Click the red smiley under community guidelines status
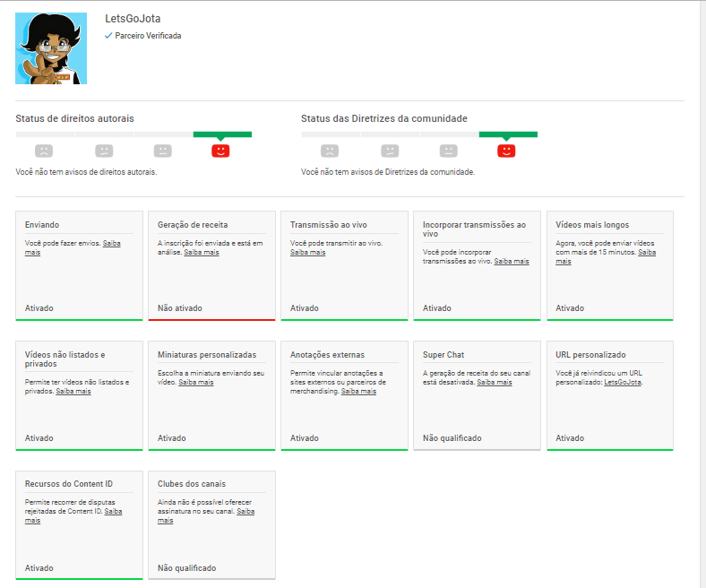This screenshot has height=588, width=706. point(506,151)
